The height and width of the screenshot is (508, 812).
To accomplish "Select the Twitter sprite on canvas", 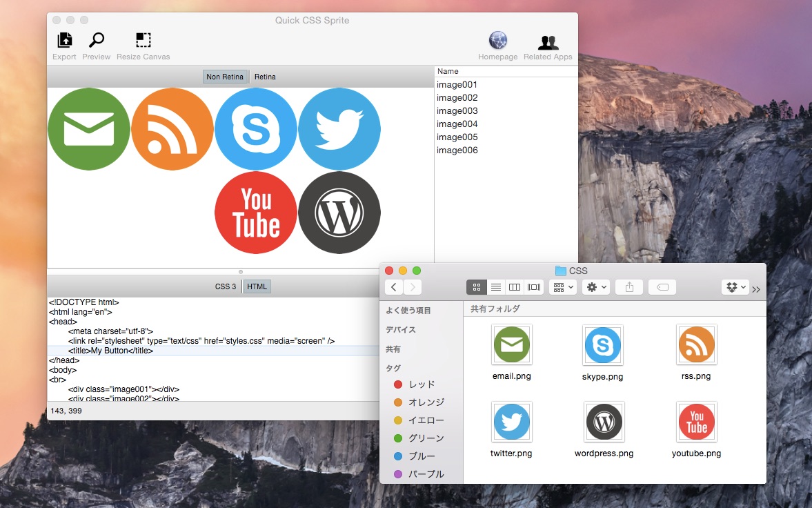I will pyautogui.click(x=339, y=129).
